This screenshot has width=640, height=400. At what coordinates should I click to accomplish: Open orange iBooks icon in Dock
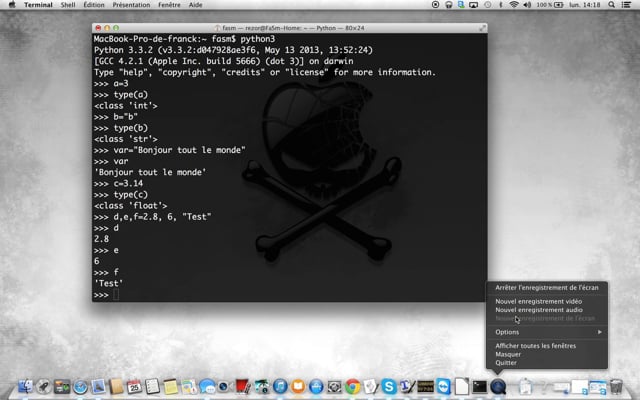pyautogui.click(x=298, y=386)
